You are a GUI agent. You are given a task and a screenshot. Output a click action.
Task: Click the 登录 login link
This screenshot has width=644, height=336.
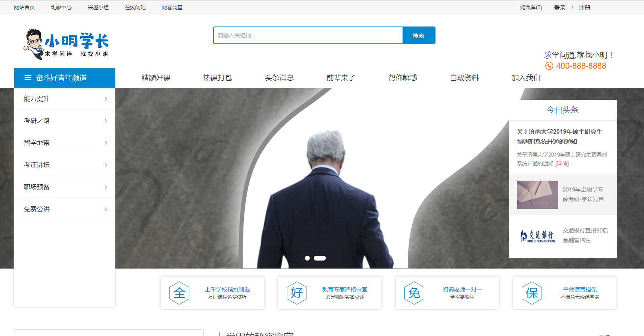(x=560, y=8)
